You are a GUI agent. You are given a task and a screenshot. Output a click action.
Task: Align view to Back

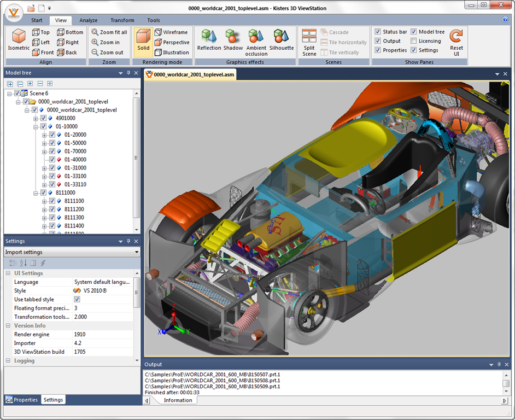67,52
